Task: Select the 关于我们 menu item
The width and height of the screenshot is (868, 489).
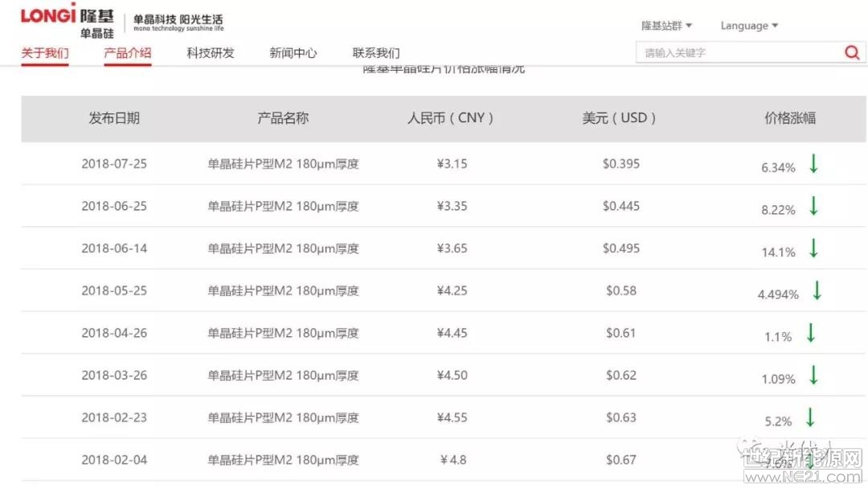Action: 44,52
